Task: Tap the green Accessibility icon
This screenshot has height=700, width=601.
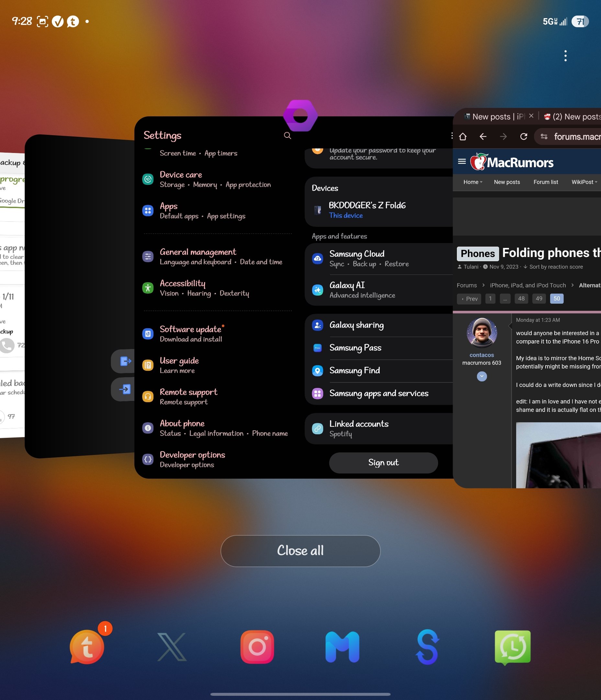Action: [x=148, y=288]
